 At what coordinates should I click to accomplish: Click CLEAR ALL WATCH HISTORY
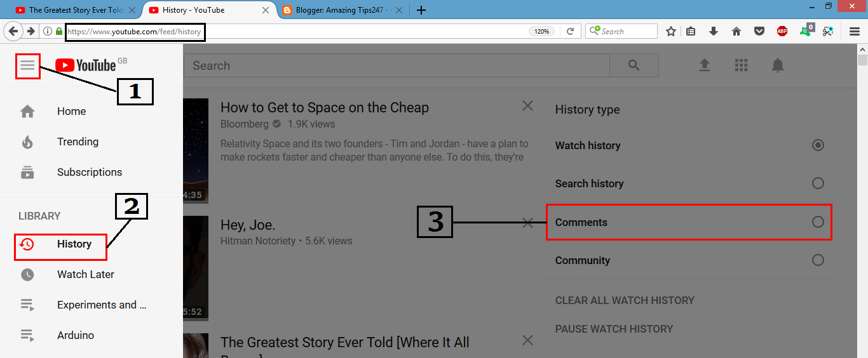point(625,300)
